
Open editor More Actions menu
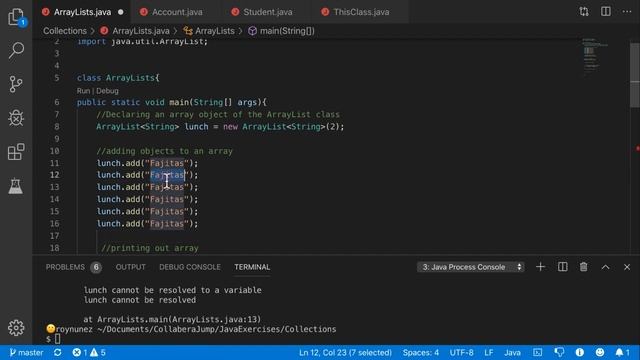[627, 11]
